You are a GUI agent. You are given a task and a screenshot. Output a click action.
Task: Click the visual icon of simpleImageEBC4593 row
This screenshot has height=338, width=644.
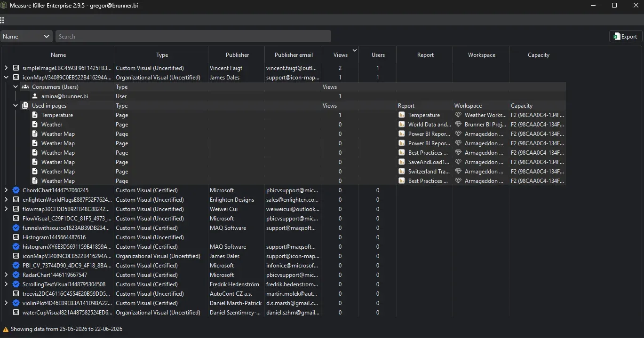pos(16,68)
